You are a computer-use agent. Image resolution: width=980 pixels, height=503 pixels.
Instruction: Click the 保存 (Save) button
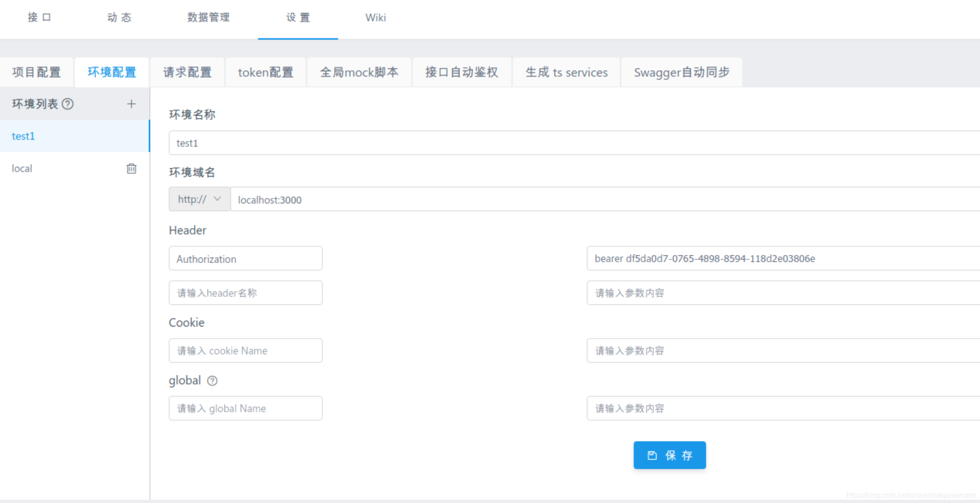[670, 455]
